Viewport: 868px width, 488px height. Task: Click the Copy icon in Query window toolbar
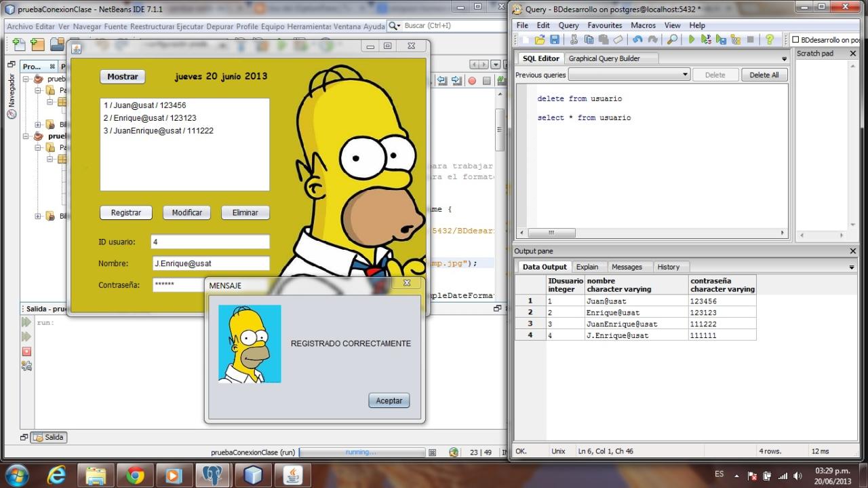click(589, 40)
